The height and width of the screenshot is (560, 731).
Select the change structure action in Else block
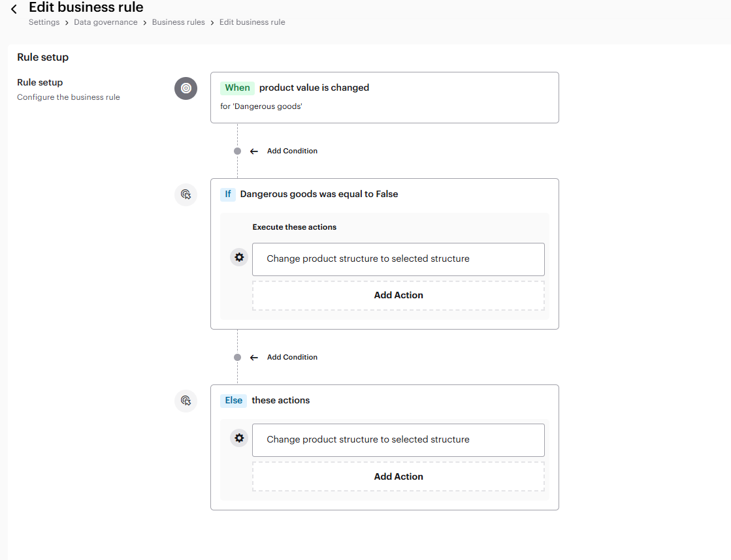398,440
